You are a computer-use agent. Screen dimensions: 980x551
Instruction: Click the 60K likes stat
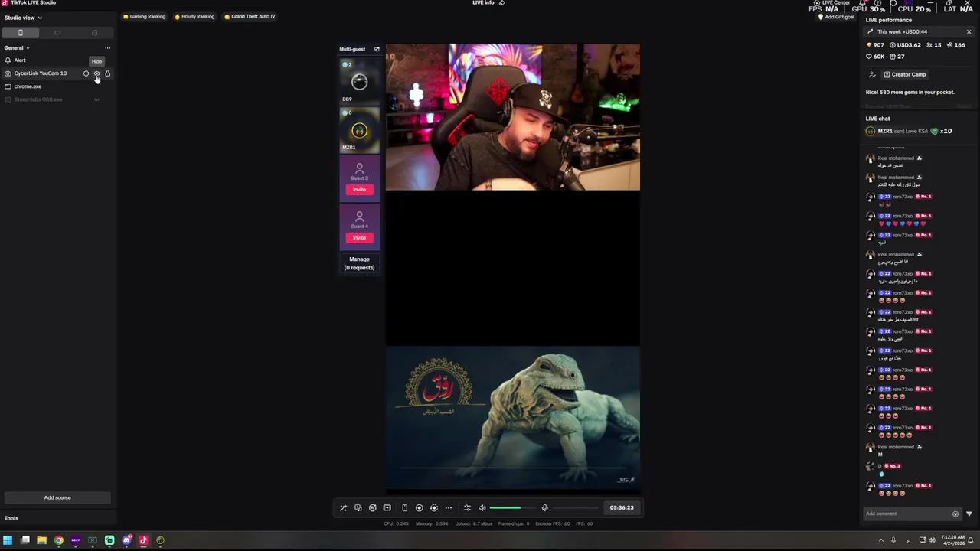pyautogui.click(x=874, y=57)
